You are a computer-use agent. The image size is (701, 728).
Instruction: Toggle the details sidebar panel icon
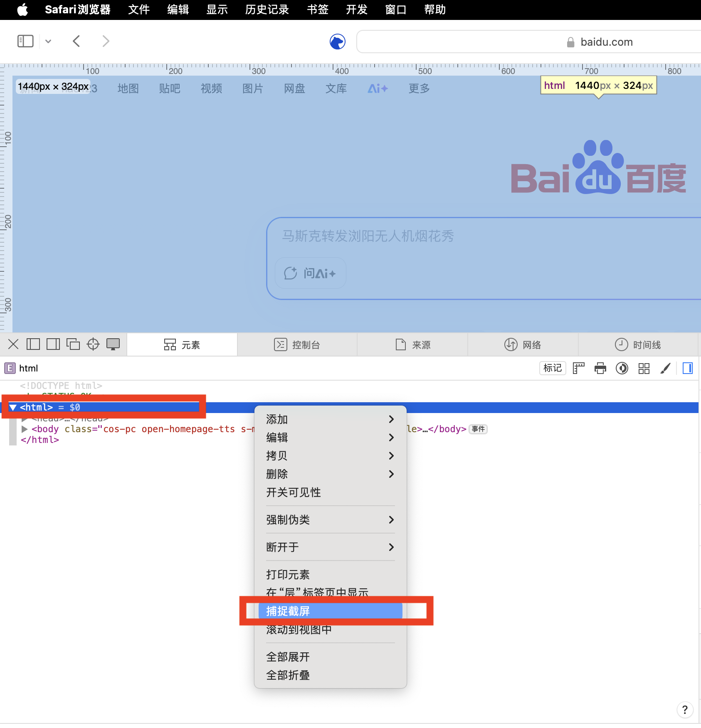[x=688, y=368]
